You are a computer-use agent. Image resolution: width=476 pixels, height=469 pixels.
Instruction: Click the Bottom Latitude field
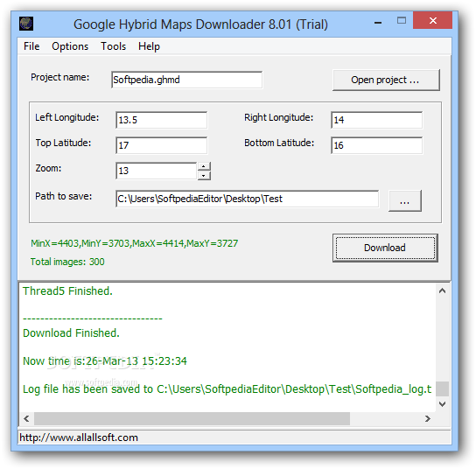tap(376, 145)
